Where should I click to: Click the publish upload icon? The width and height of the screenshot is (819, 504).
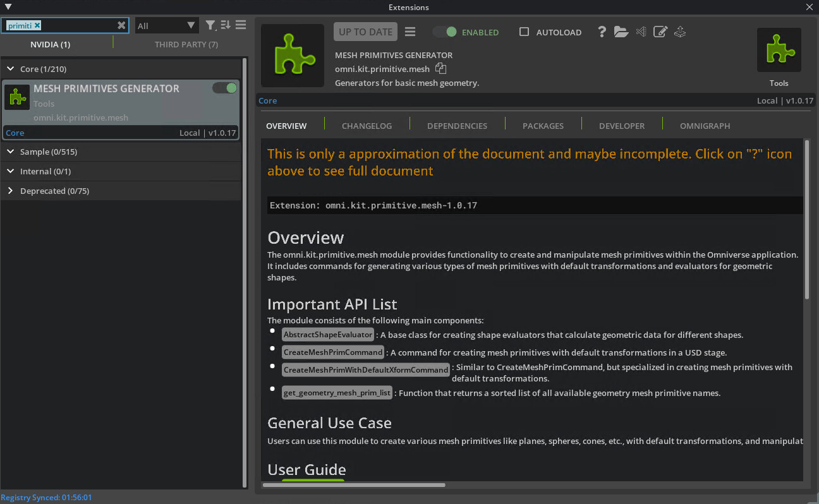pyautogui.click(x=680, y=32)
